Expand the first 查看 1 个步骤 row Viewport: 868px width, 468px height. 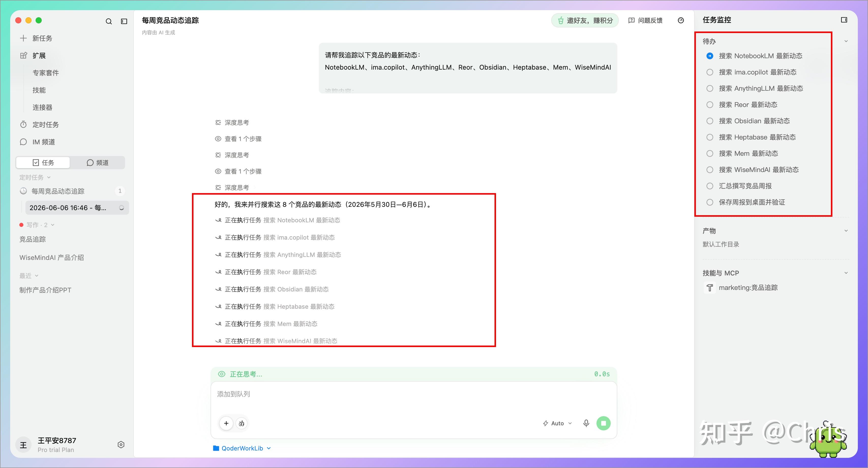(238, 139)
